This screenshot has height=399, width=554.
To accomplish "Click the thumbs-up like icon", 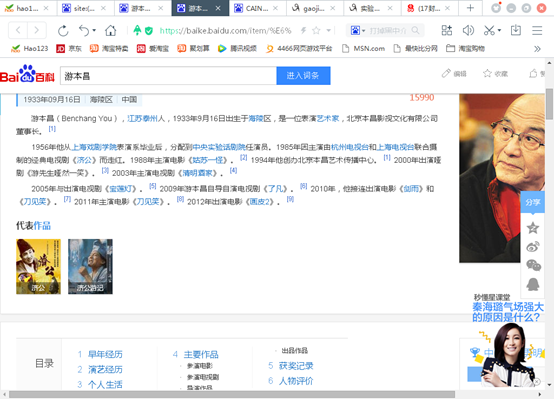I will 533,74.
